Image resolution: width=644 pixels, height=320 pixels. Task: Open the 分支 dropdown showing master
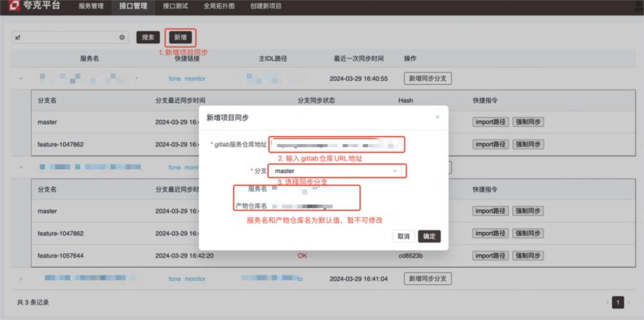(x=337, y=170)
